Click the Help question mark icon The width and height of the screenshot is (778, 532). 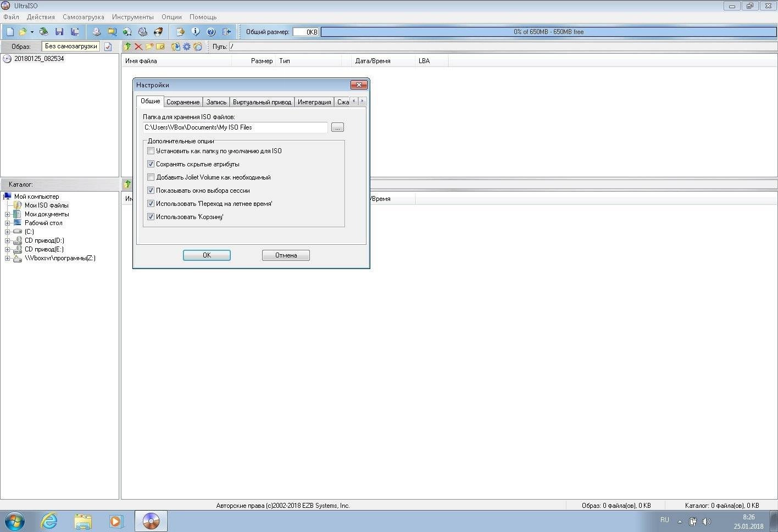tap(210, 32)
